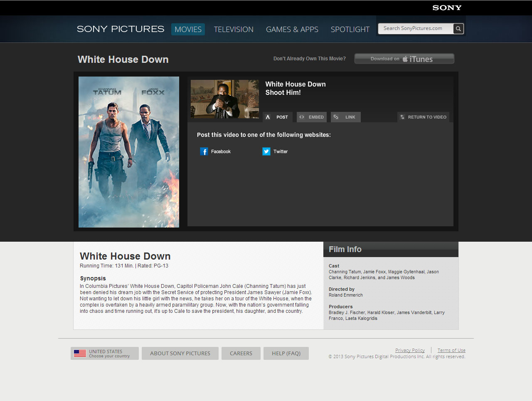This screenshot has width=532, height=401.
Task: Click the White House Down poster
Action: (129, 152)
